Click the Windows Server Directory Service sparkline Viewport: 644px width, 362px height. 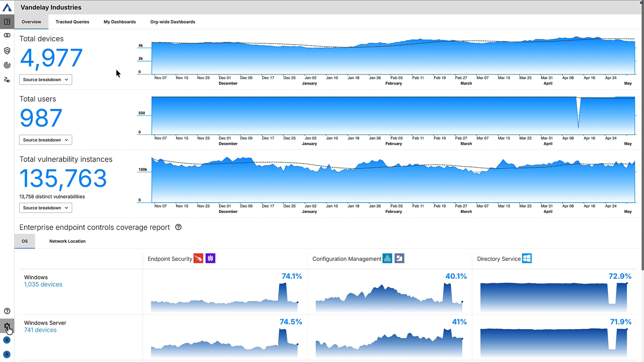[554, 343]
